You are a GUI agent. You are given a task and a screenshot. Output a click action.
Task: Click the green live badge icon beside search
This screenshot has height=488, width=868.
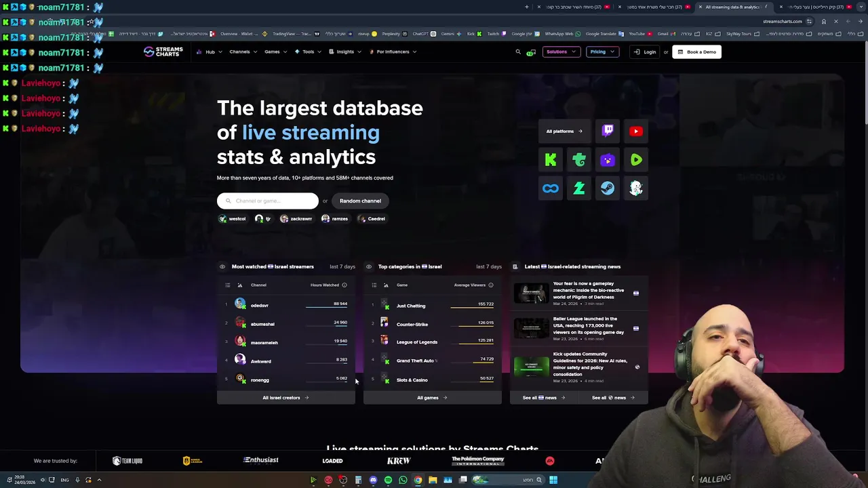click(x=531, y=52)
